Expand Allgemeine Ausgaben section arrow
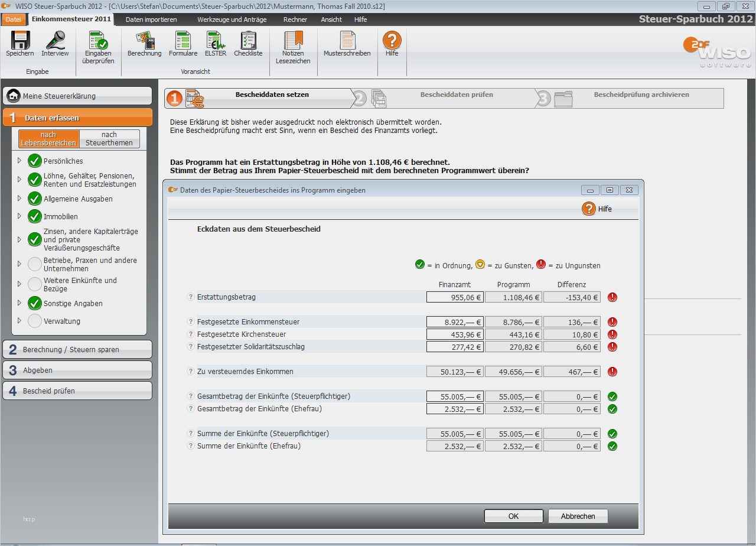756x546 pixels. (x=19, y=199)
